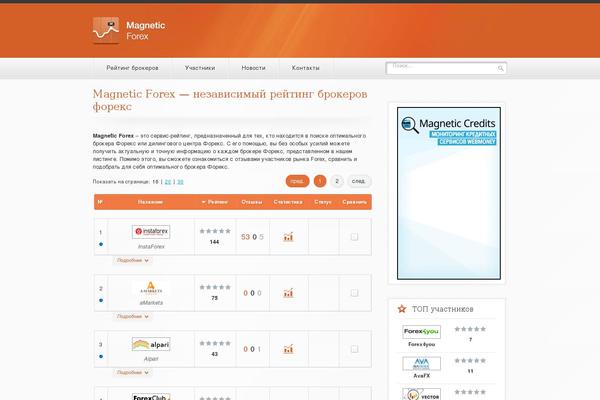Click the magnifier icon in Magnetic Credits banner
This screenshot has width=600, height=400.
(x=409, y=125)
